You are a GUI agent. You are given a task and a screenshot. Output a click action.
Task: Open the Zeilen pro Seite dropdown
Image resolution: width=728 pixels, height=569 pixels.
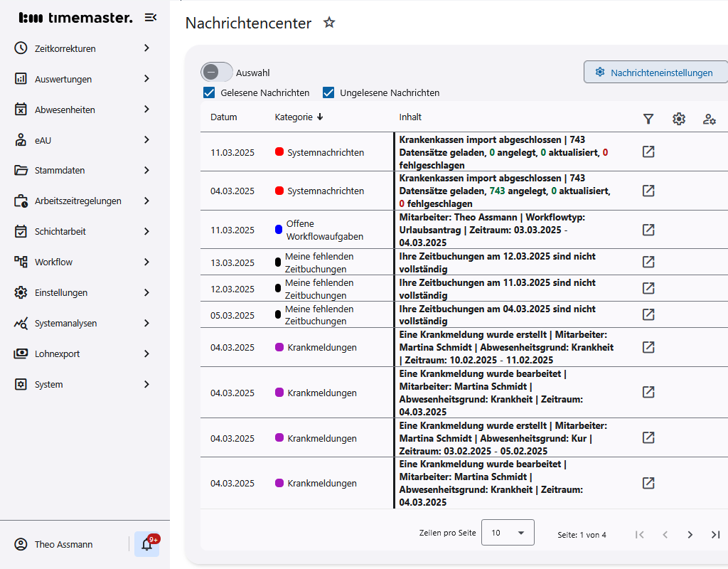coord(508,532)
